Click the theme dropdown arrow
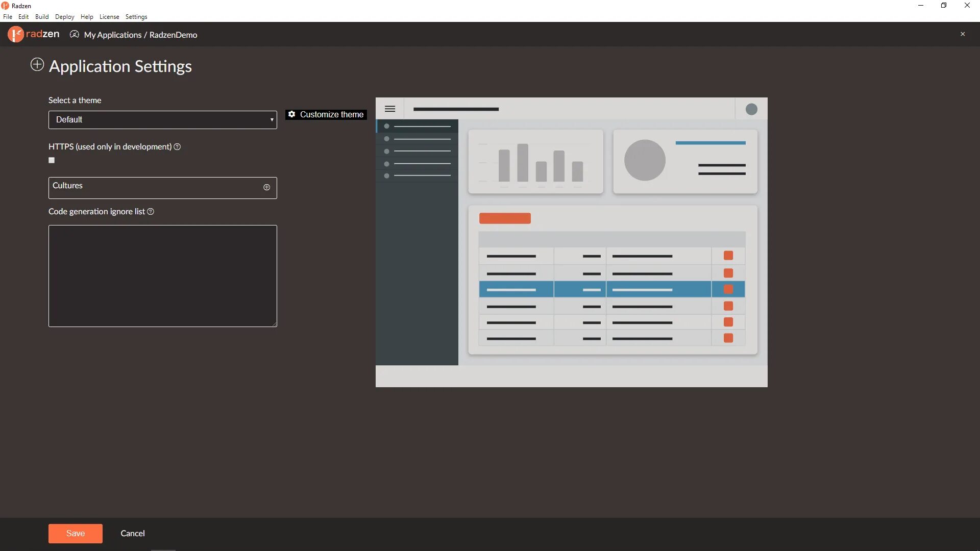 pyautogui.click(x=272, y=120)
